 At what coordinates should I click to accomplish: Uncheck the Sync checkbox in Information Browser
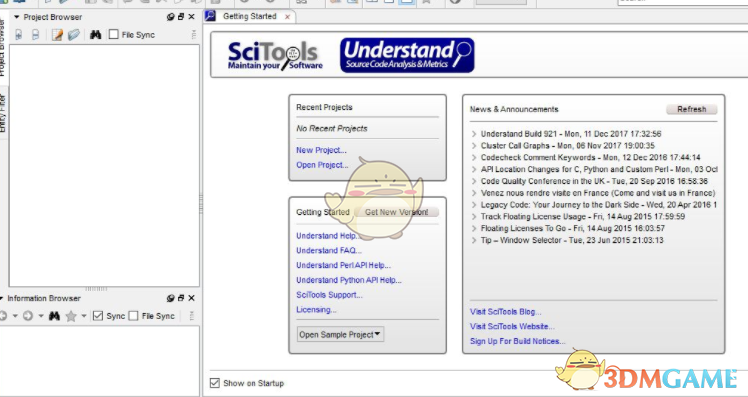pos(98,316)
